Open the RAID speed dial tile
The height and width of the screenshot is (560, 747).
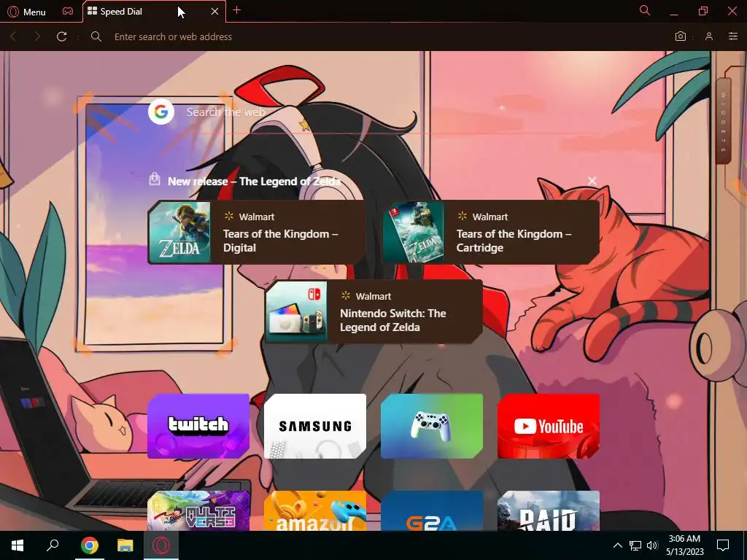click(549, 511)
